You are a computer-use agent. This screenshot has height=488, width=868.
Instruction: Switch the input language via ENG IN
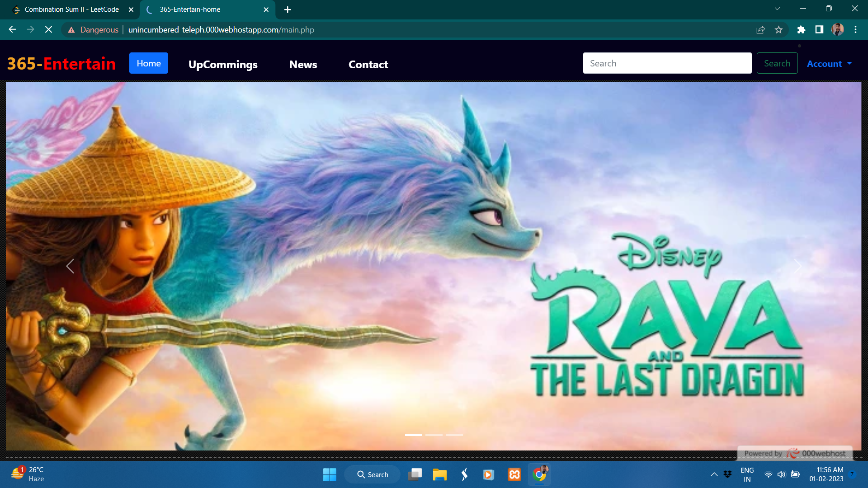point(747,474)
